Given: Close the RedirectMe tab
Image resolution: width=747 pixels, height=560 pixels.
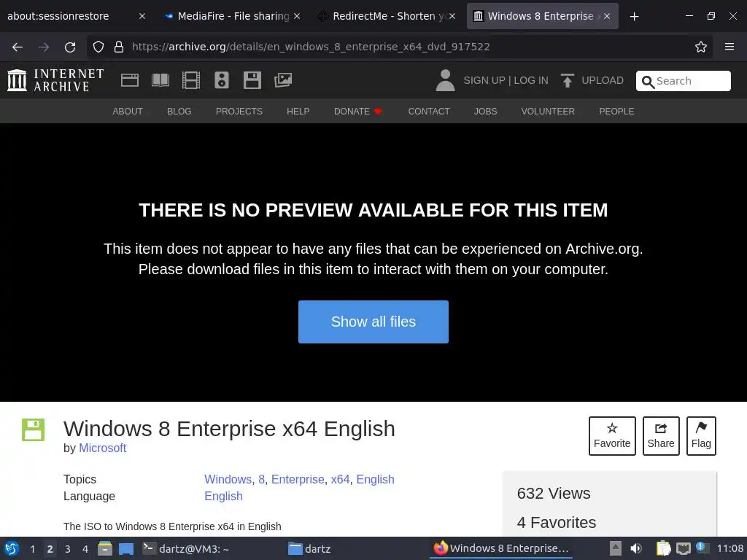Looking at the screenshot, I should [452, 16].
